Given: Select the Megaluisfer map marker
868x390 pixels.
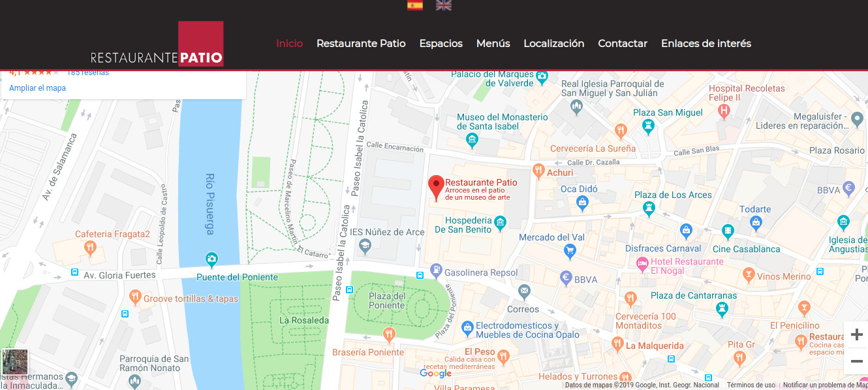Looking at the screenshot, I should [858, 118].
